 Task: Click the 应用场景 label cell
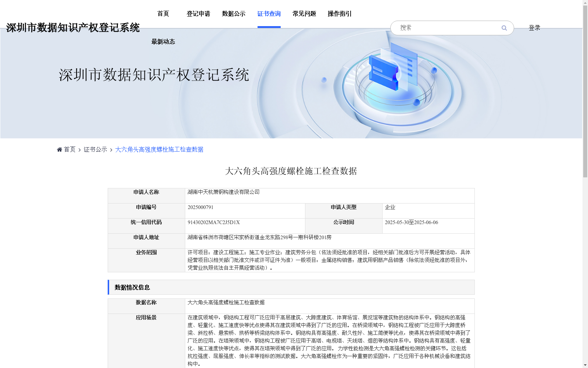146,341
